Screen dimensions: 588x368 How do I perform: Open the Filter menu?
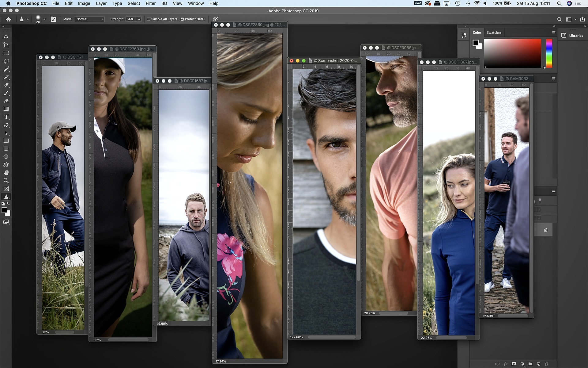click(150, 3)
